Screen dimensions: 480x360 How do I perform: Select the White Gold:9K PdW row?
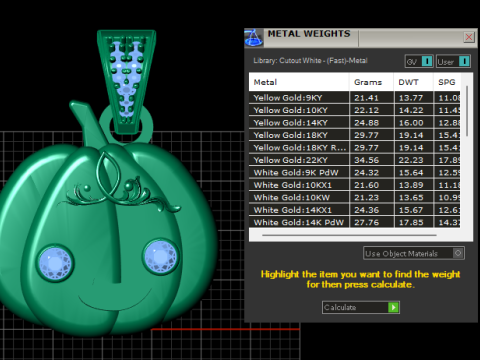(x=354, y=172)
